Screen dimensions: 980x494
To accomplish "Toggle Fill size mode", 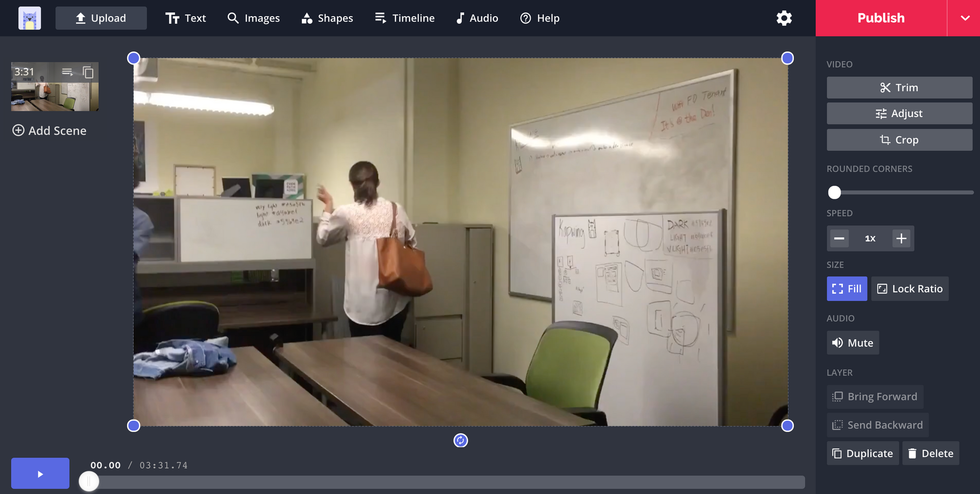I will click(847, 289).
